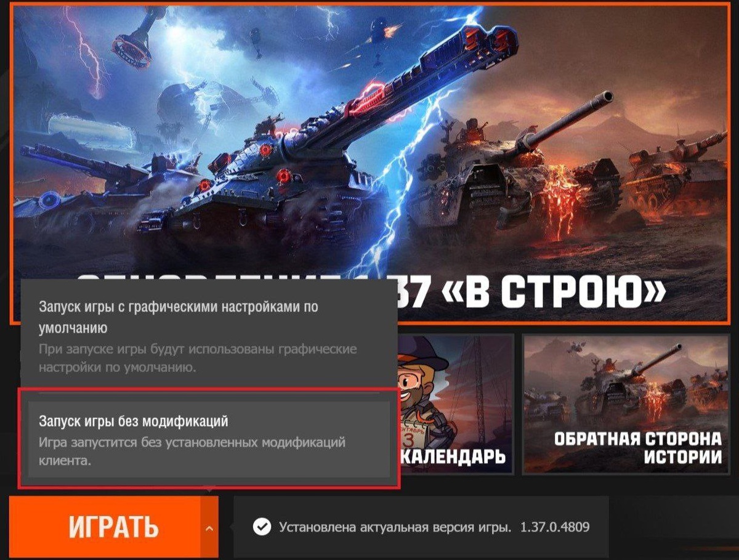Open the 'Календарь' news tile
This screenshot has width=739, height=560.
click(x=457, y=404)
